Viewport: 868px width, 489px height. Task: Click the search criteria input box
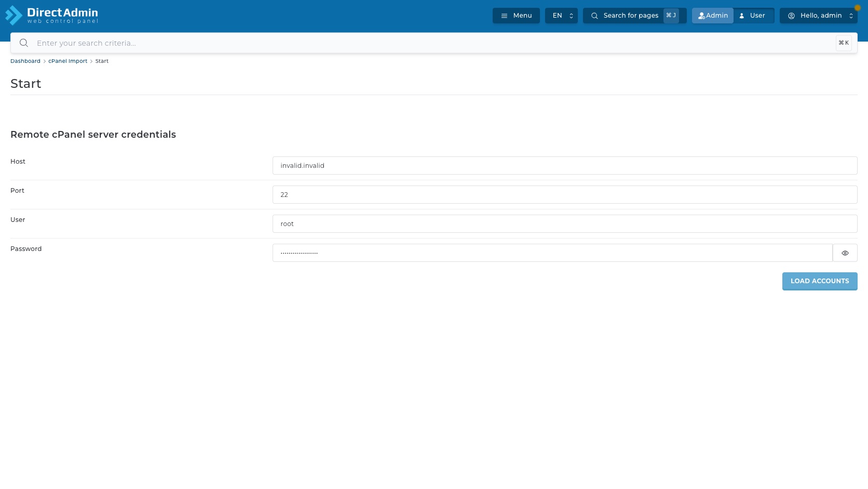433,43
